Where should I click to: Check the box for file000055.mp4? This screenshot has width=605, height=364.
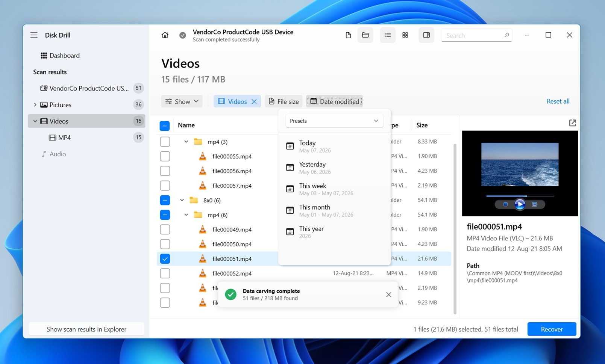[165, 156]
